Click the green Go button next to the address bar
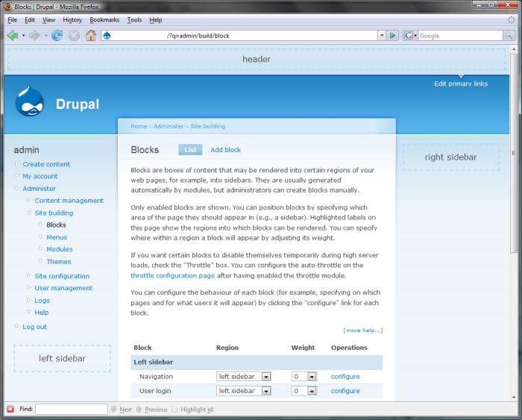The width and height of the screenshot is (522, 420). (x=393, y=35)
